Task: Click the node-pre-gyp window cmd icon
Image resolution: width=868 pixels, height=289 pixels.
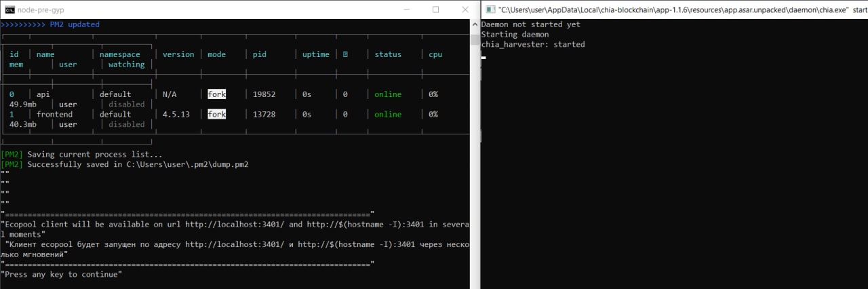Action: [9, 9]
